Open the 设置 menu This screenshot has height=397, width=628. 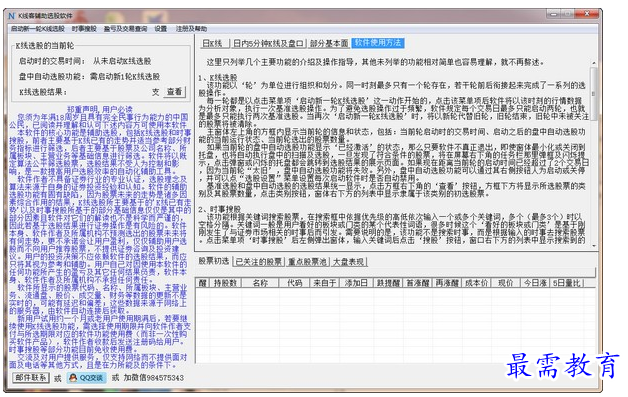point(161,29)
